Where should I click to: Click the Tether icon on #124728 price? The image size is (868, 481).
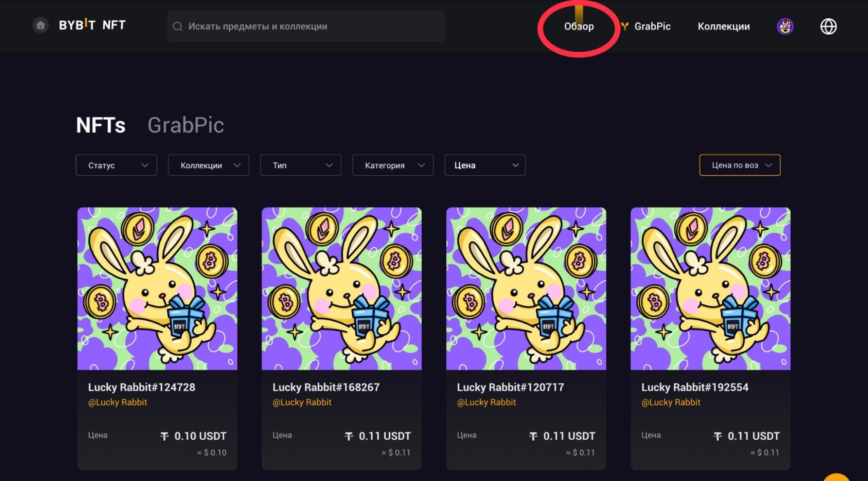tap(165, 436)
